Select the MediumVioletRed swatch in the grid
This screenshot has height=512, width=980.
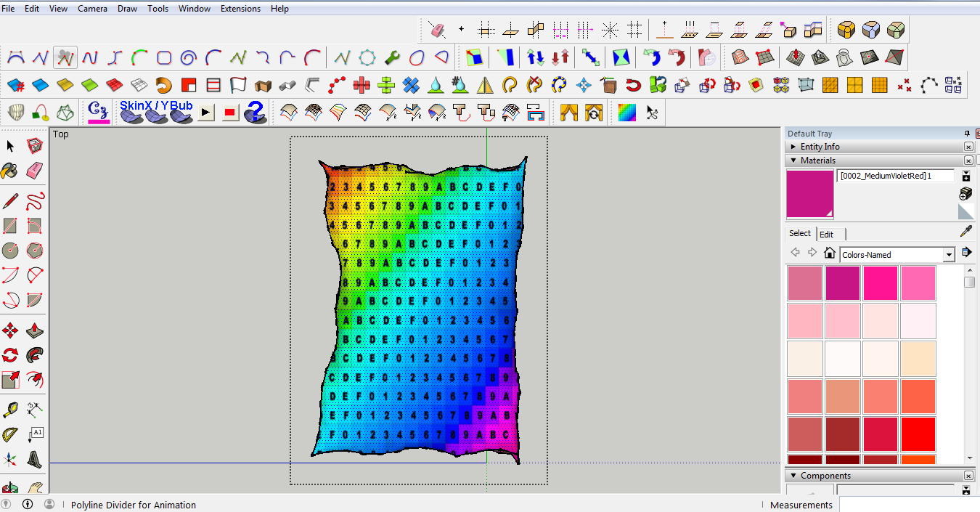coord(843,283)
